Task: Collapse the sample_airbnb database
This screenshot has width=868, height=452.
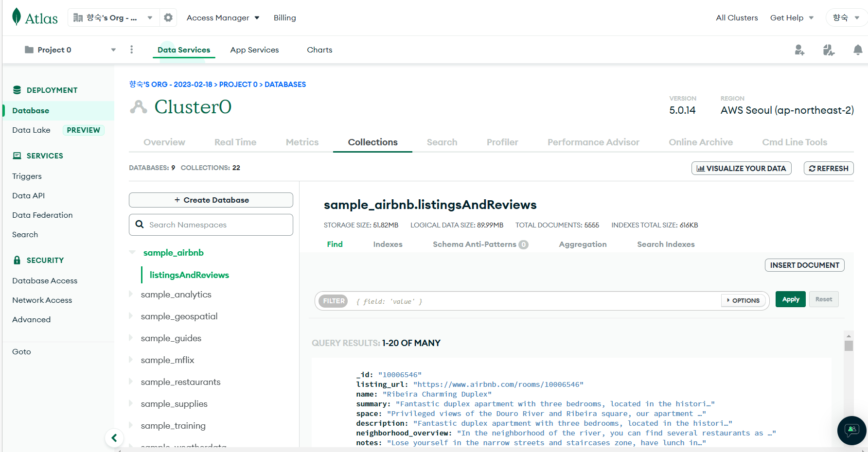Action: coord(132,252)
